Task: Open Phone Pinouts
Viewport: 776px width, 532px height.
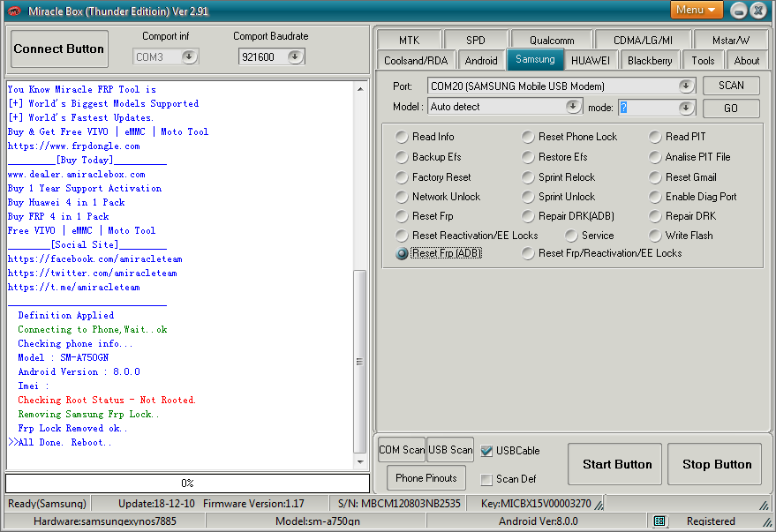Action: click(x=426, y=478)
